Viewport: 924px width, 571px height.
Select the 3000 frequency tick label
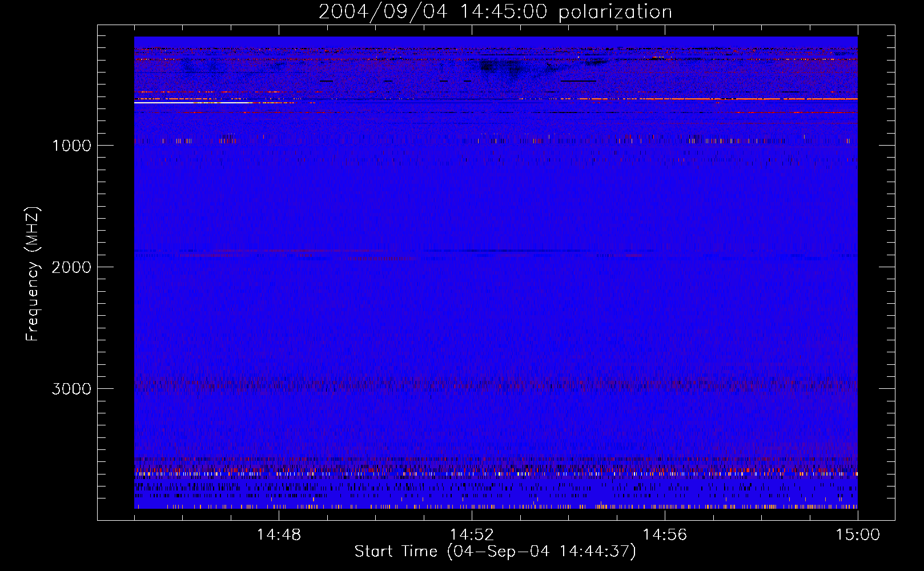71,389
